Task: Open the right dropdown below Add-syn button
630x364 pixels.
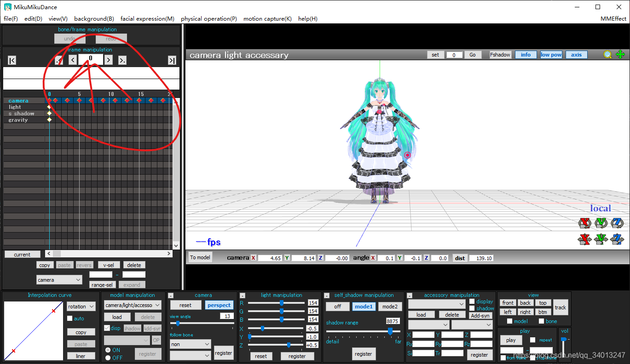Action: (472, 325)
